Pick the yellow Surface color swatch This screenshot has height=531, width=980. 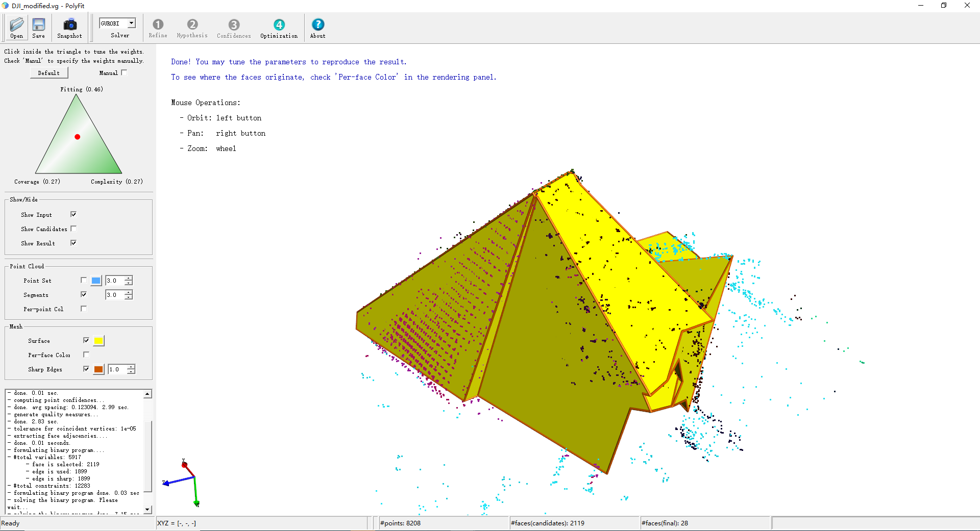pos(99,341)
